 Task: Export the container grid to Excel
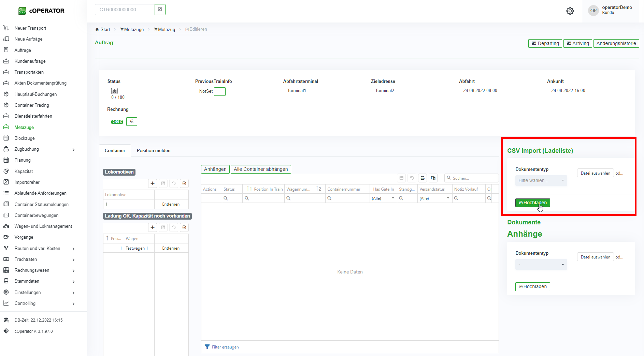pyautogui.click(x=423, y=178)
